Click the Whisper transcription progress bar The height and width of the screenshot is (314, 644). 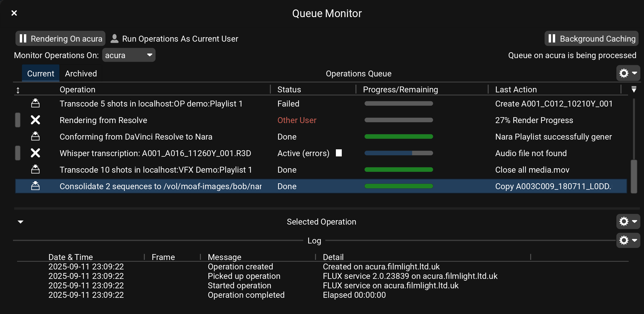398,153
